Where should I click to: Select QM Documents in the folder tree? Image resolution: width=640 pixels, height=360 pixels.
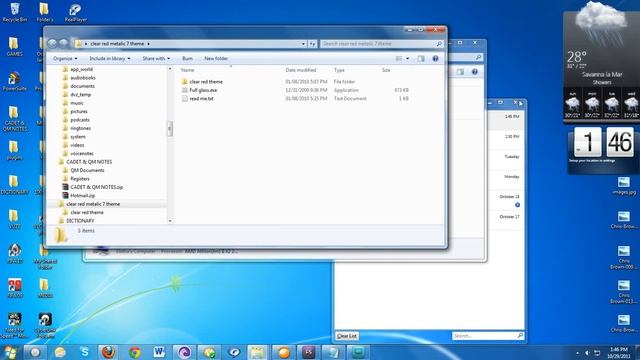pyautogui.click(x=87, y=170)
